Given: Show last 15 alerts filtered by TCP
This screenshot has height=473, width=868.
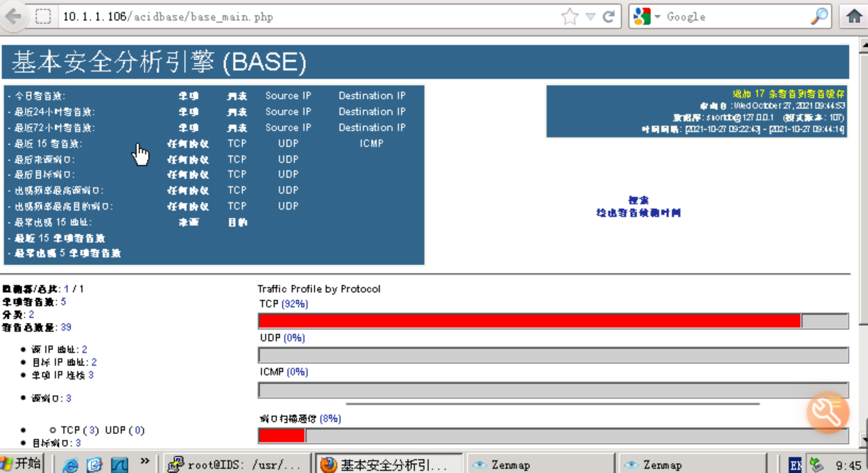Looking at the screenshot, I should click(x=237, y=144).
